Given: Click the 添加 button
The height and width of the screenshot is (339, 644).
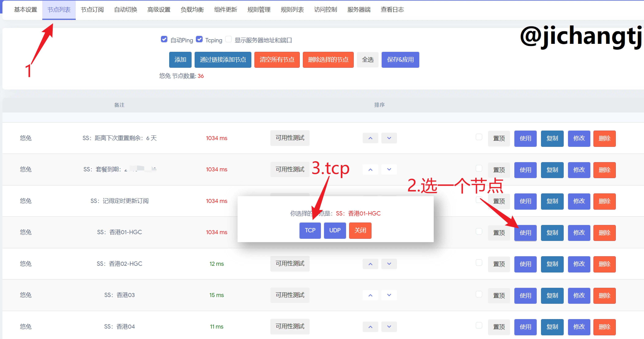Looking at the screenshot, I should (x=180, y=60).
